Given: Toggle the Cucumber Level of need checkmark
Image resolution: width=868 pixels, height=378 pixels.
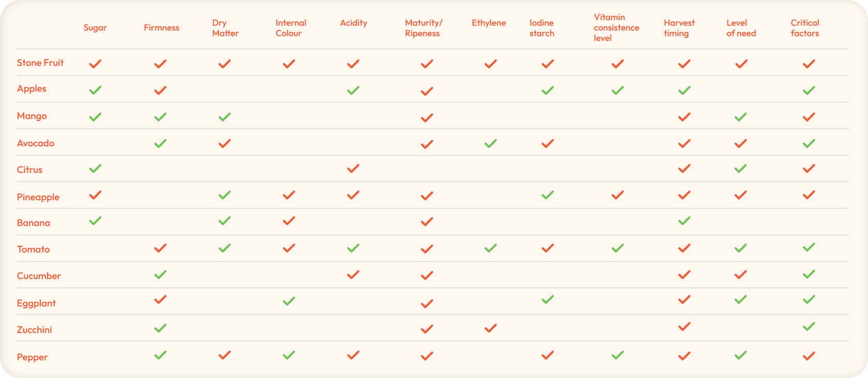Looking at the screenshot, I should click(x=740, y=275).
